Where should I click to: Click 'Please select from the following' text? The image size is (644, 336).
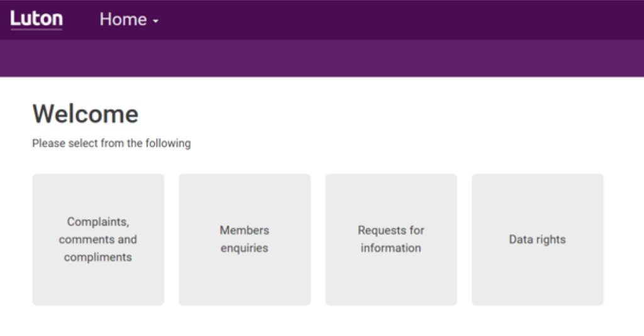point(111,143)
